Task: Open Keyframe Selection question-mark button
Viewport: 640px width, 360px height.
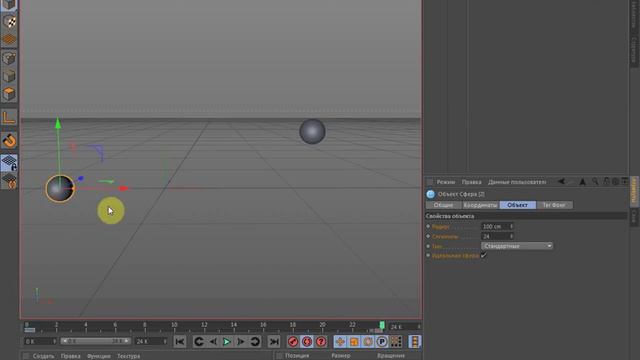Action: pos(321,342)
